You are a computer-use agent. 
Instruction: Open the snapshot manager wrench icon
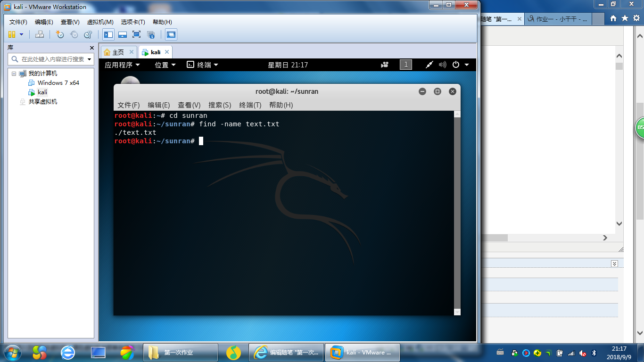coord(88,34)
